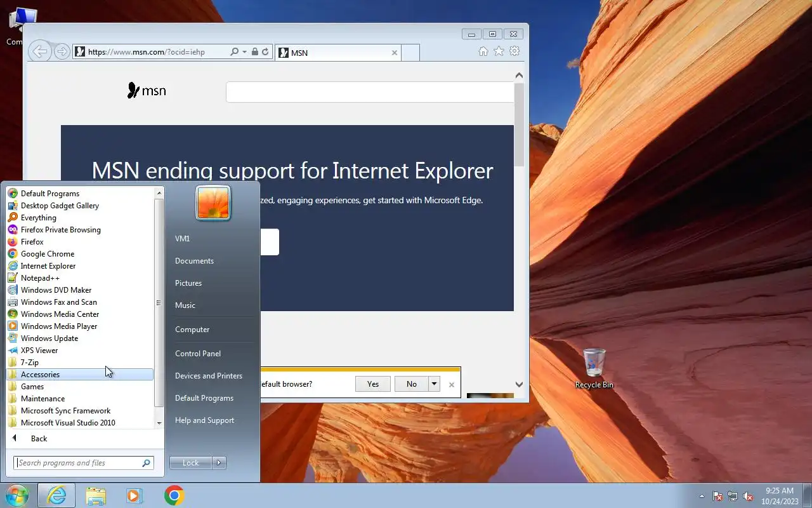Viewport: 812px width, 508px height.
Task: Start Firefox from the programs list
Action: pyautogui.click(x=80, y=242)
